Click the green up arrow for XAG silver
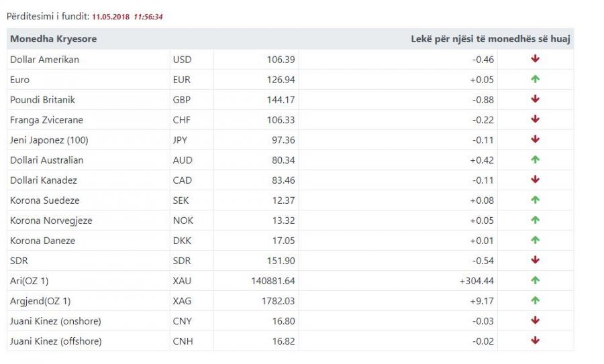This screenshot has width=604, height=364. tap(535, 300)
